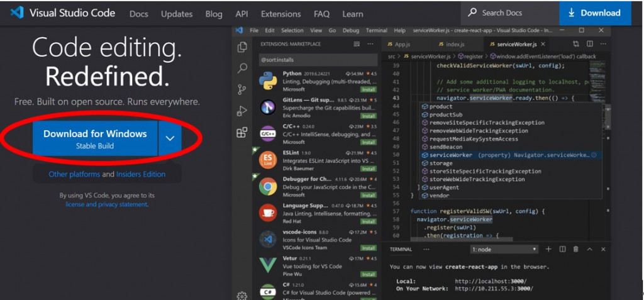
Task: Open the Selection menu in VS Code
Action: click(292, 30)
